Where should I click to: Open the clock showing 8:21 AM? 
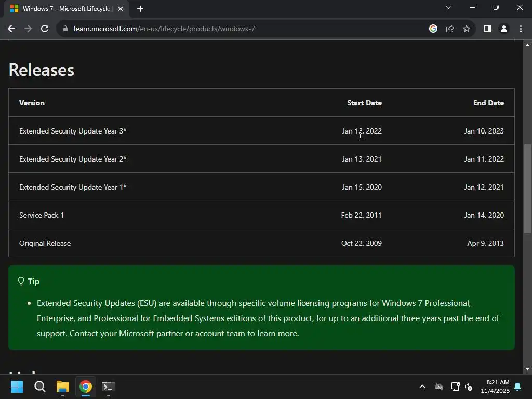click(x=495, y=387)
